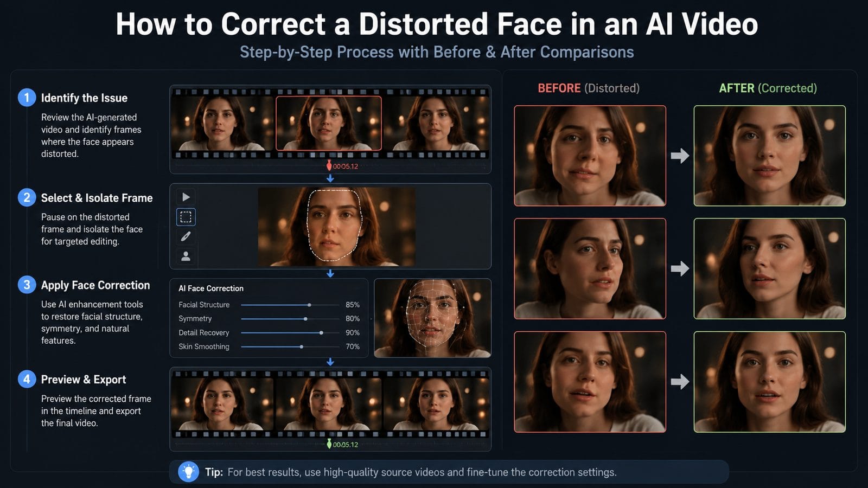Select the person face tool icon

click(x=186, y=256)
